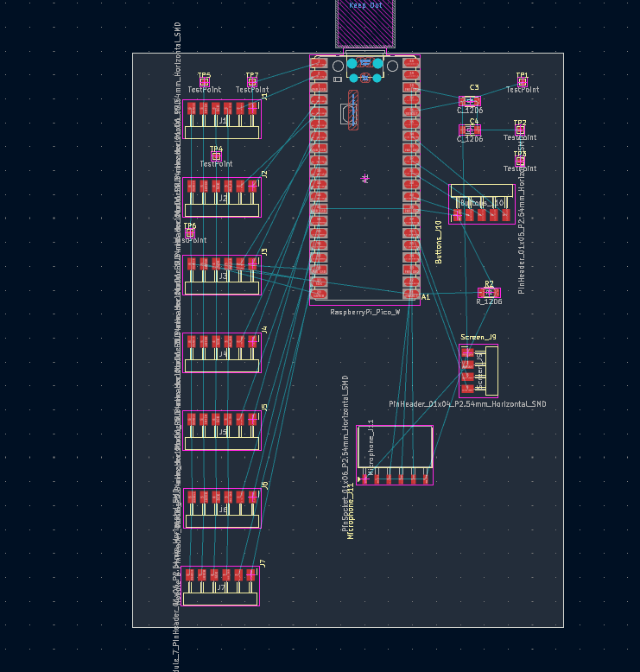The height and width of the screenshot is (672, 640).
Task: Click the "R_1206" value text
Action: (489, 301)
